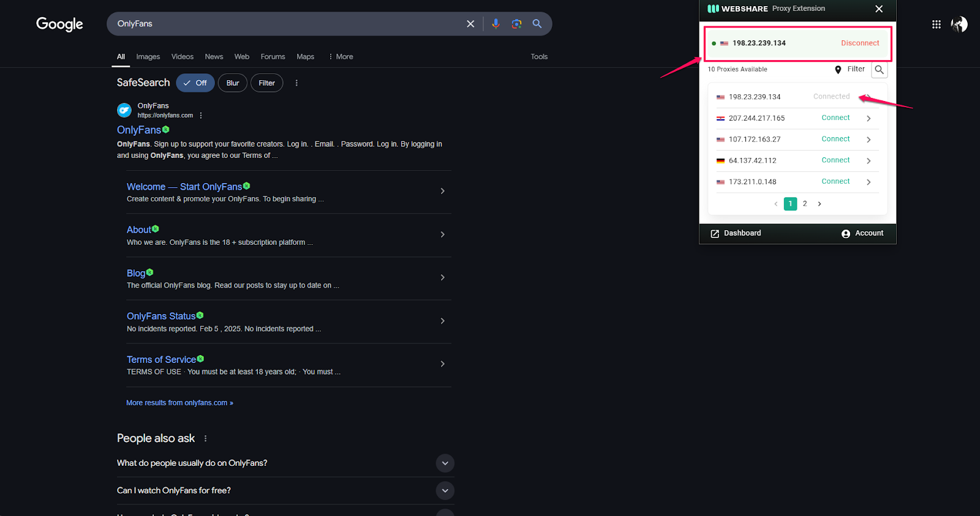The height and width of the screenshot is (516, 980).
Task: Connect to proxy 64.137.42.112
Action: tap(835, 160)
